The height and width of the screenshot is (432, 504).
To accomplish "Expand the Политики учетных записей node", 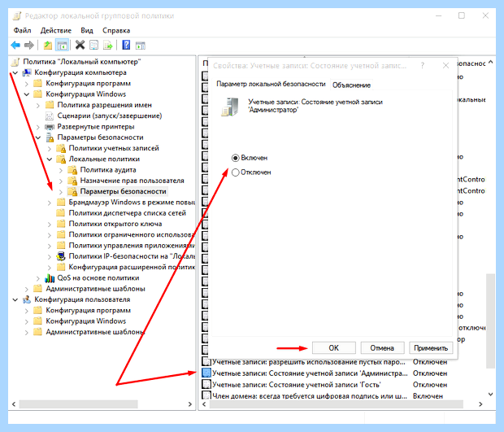I will (x=49, y=148).
